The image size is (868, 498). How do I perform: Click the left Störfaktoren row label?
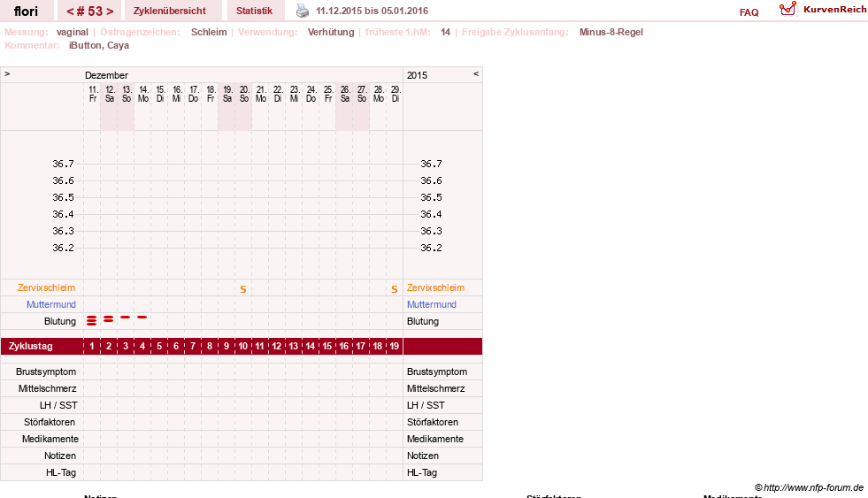(50, 422)
